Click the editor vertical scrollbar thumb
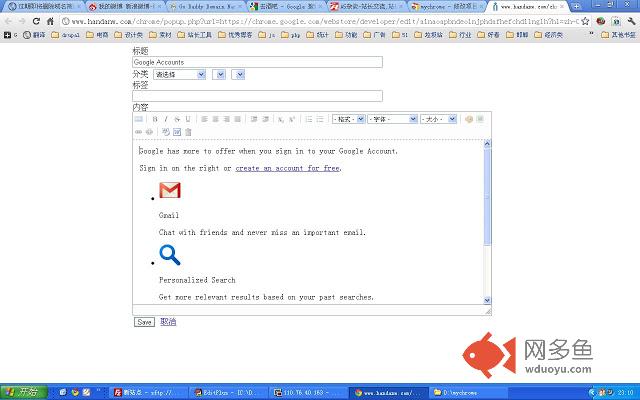The image size is (640, 400). (487, 196)
